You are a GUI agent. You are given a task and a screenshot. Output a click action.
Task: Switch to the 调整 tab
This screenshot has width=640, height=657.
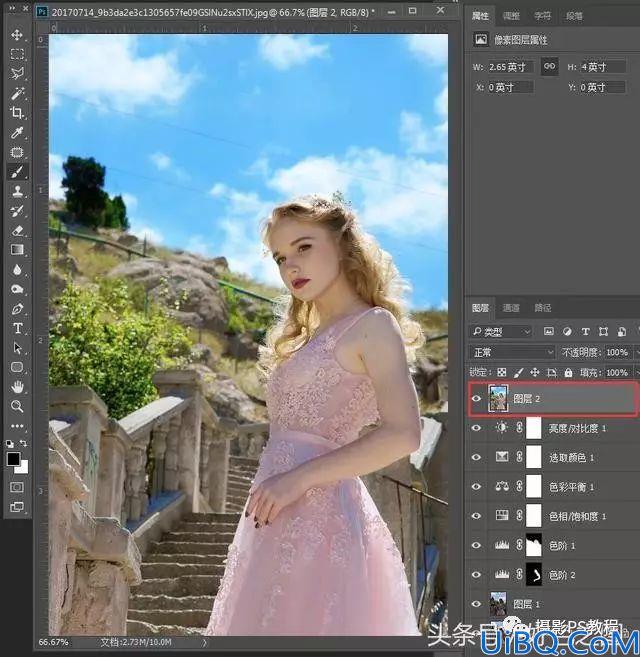pyautogui.click(x=511, y=16)
